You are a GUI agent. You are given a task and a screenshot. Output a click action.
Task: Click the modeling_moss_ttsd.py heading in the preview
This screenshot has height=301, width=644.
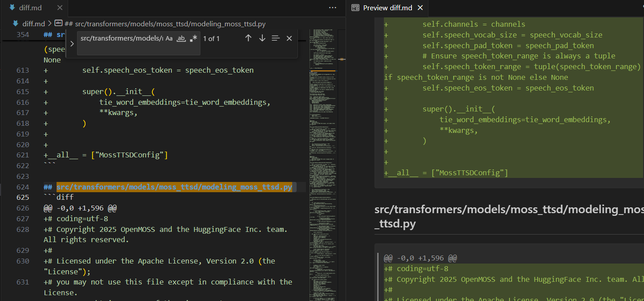pos(509,216)
